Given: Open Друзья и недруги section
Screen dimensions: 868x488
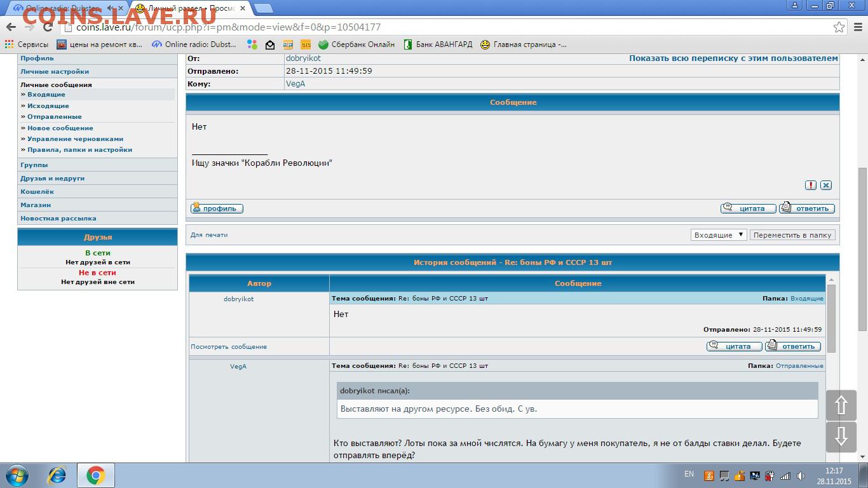Looking at the screenshot, I should coord(52,179).
